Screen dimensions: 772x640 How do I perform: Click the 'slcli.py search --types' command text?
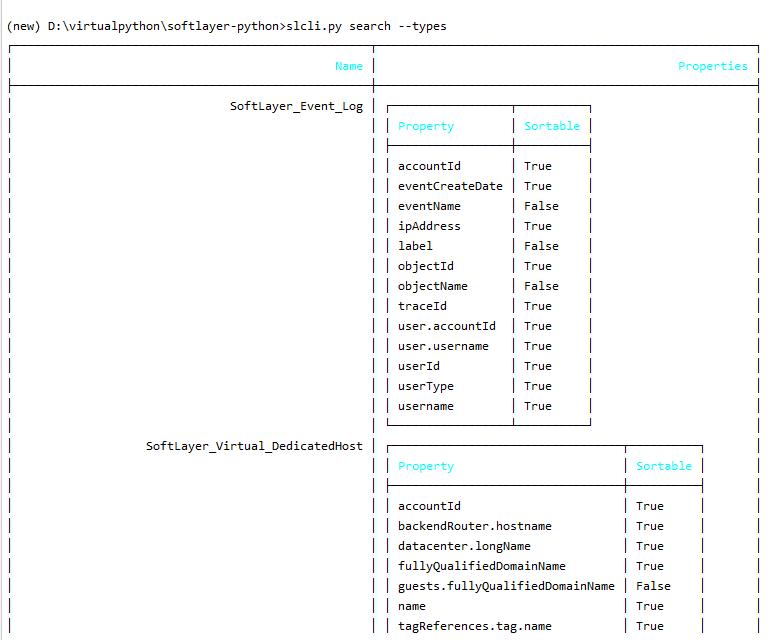pos(366,26)
